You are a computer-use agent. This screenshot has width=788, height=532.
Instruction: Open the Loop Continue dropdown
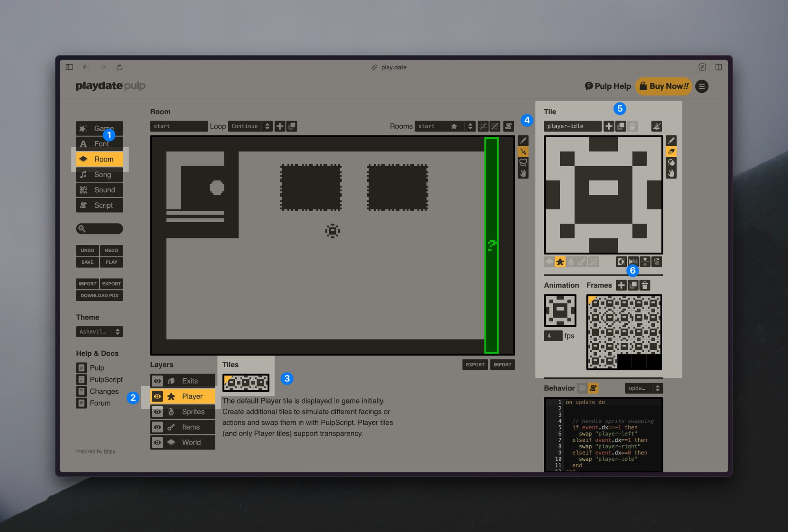[250, 126]
